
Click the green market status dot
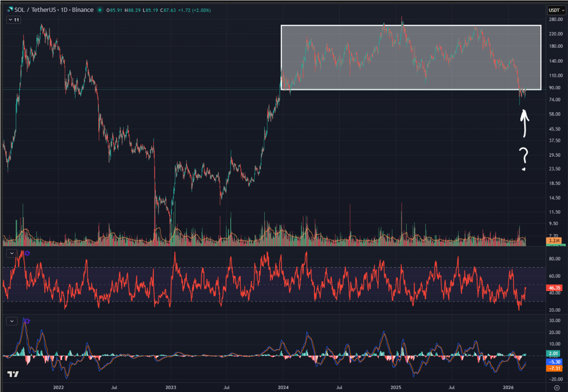coord(100,10)
